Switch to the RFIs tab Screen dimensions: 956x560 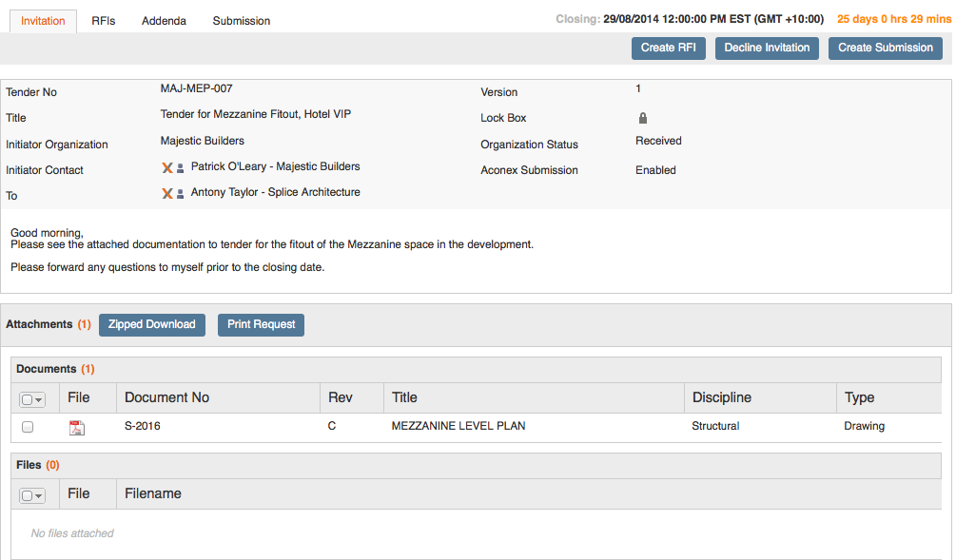(x=103, y=21)
